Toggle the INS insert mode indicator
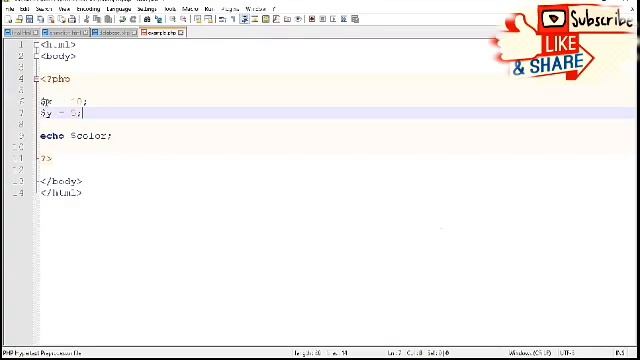Image resolution: width=640 pixels, height=360 pixels. click(620, 353)
